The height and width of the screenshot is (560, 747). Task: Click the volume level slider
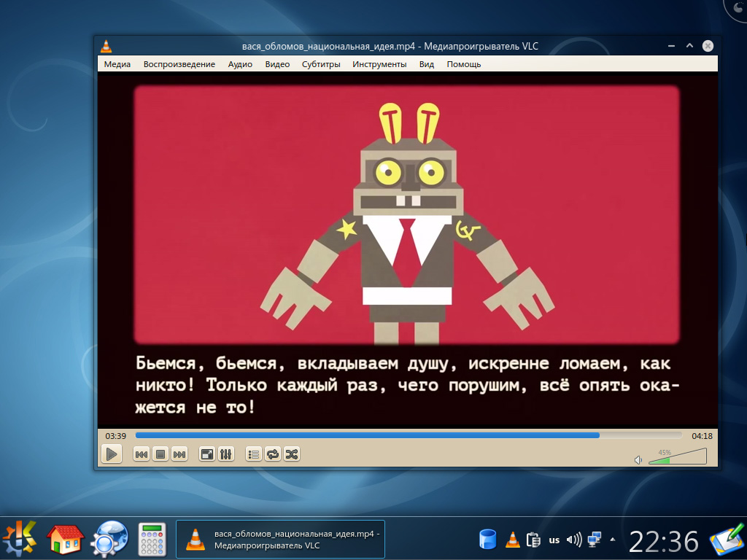pyautogui.click(x=677, y=458)
